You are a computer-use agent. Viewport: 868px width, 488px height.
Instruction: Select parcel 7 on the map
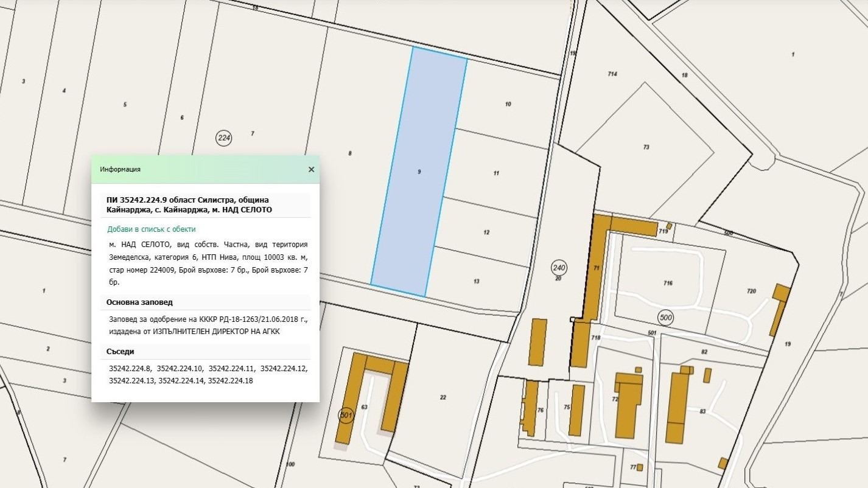252,133
